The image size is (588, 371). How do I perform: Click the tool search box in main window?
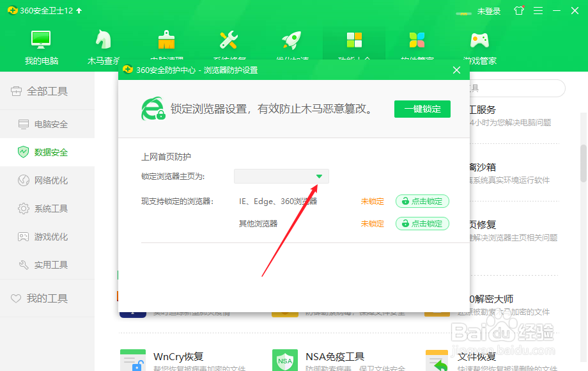517,88
